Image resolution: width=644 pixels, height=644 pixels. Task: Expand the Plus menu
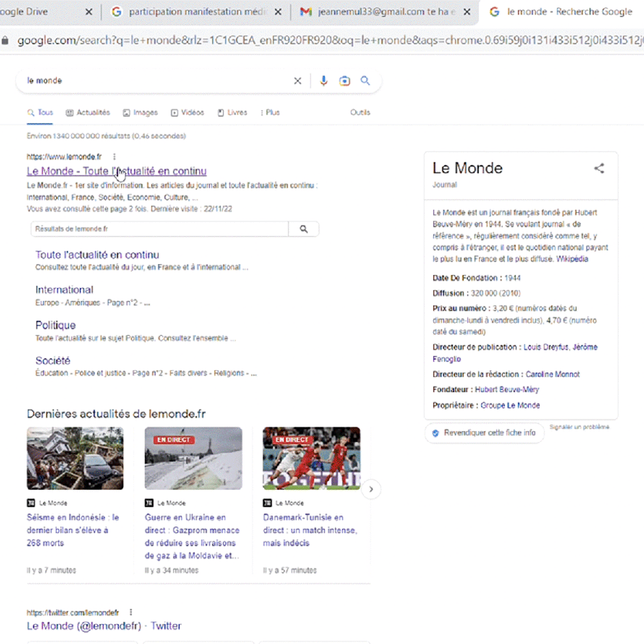[270, 113]
